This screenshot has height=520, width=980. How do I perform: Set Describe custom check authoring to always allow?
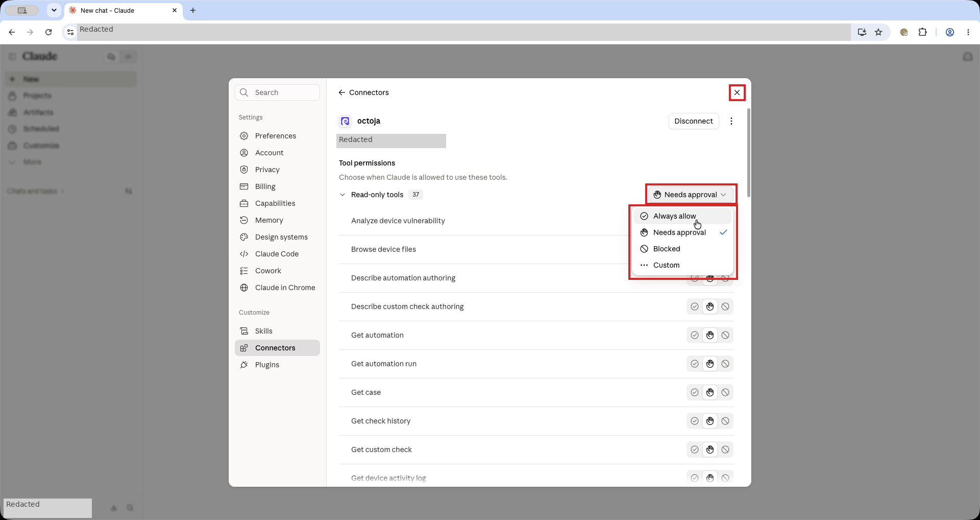pyautogui.click(x=694, y=306)
